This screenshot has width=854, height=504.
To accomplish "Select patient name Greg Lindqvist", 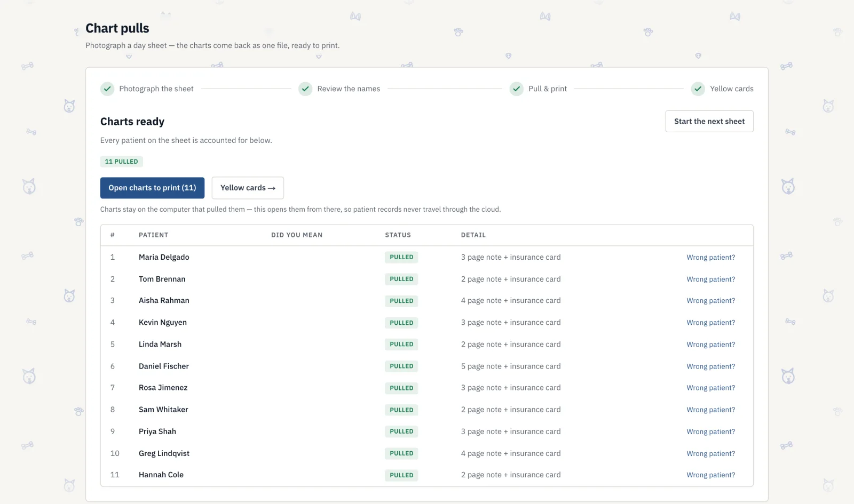I will click(x=164, y=453).
